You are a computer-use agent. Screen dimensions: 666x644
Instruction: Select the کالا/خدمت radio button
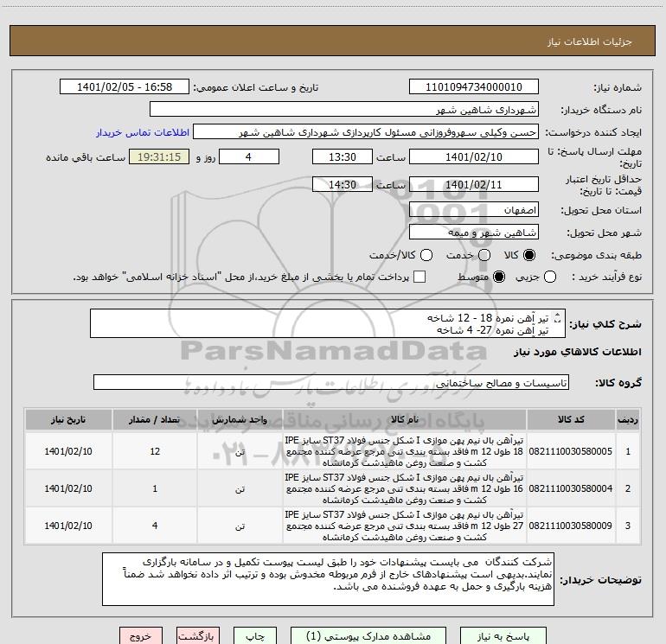click(426, 255)
